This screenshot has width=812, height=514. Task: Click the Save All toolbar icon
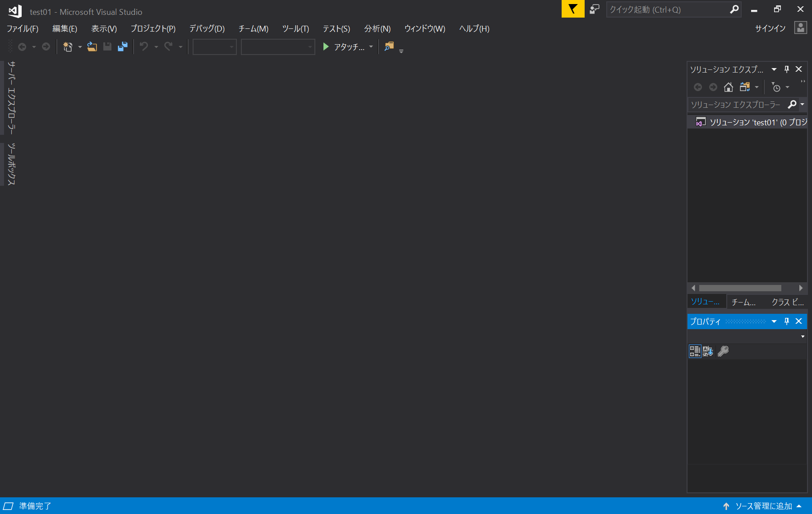tap(123, 47)
